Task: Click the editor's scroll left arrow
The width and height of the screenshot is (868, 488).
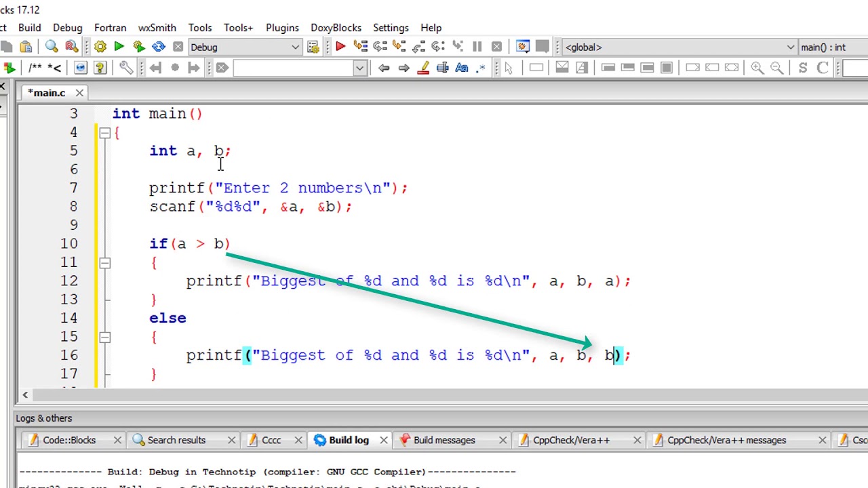Action: pyautogui.click(x=25, y=394)
